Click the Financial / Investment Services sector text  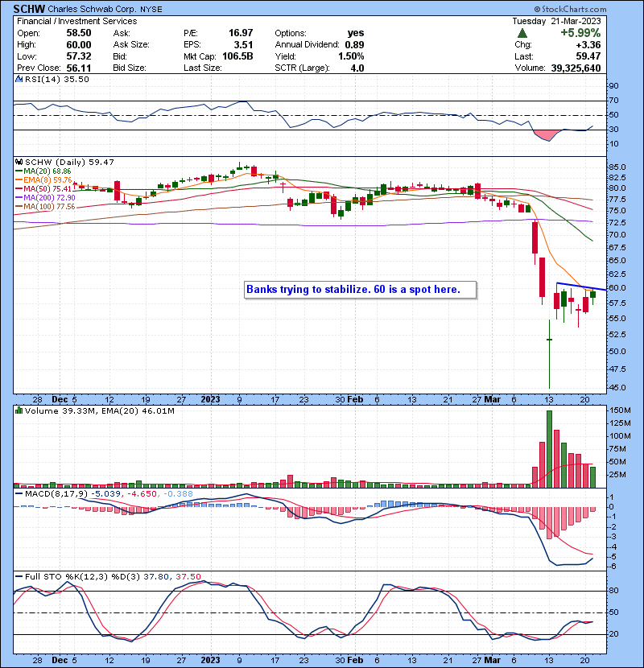click(77, 21)
